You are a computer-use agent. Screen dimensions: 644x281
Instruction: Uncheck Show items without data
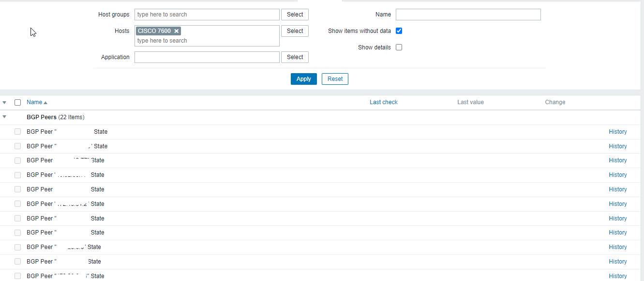pos(399,31)
